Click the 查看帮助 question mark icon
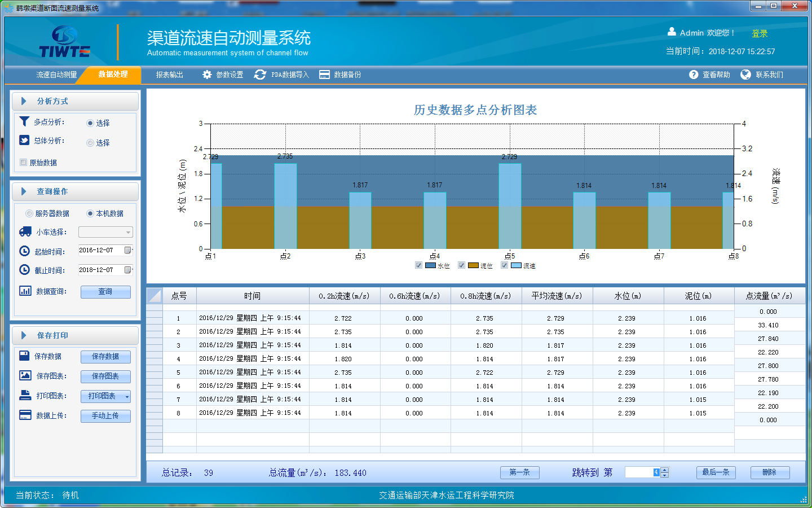Screen dimensions: 812x508 (x=694, y=75)
